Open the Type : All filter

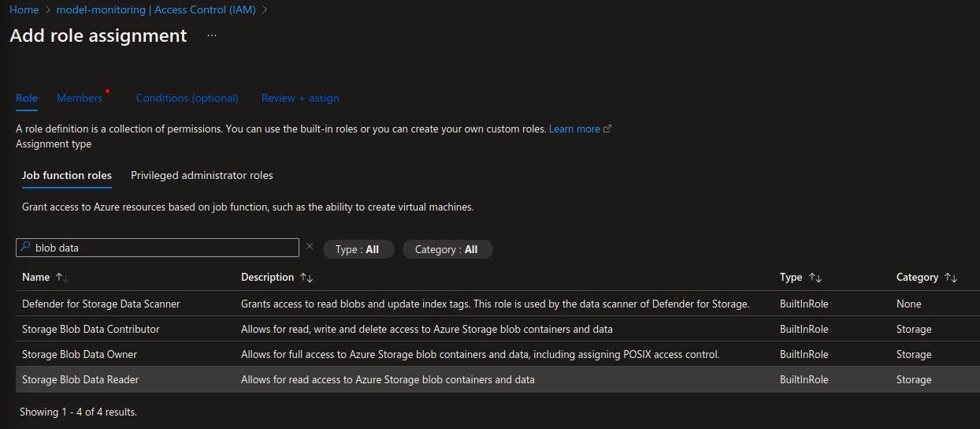click(357, 249)
